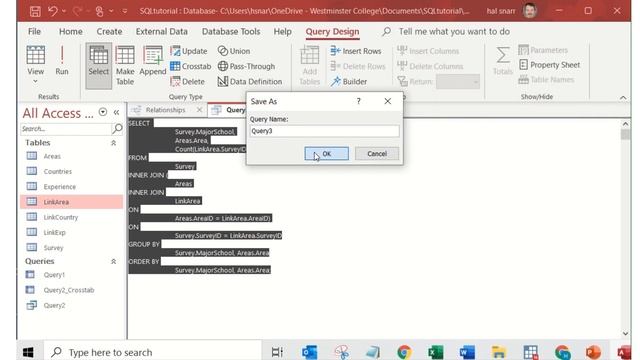Close the Relationships document tab

point(199,110)
